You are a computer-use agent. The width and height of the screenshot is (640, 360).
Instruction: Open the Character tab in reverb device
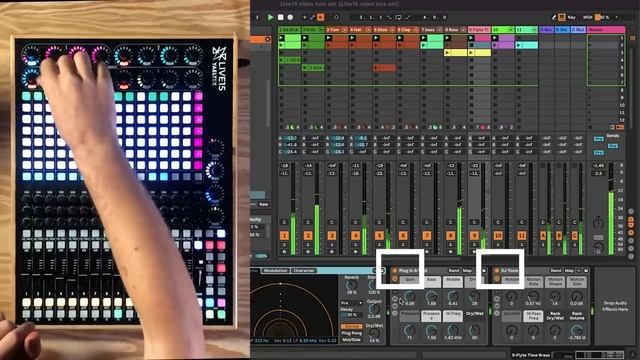point(304,270)
